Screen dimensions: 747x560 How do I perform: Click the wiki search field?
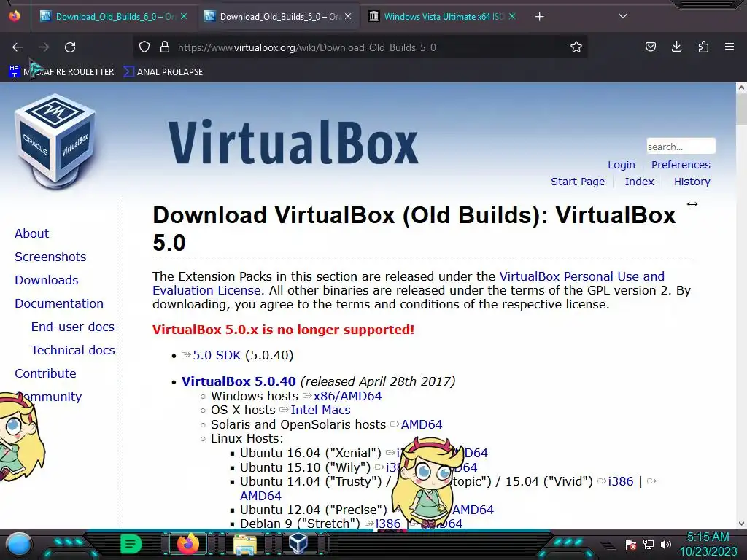click(x=681, y=146)
